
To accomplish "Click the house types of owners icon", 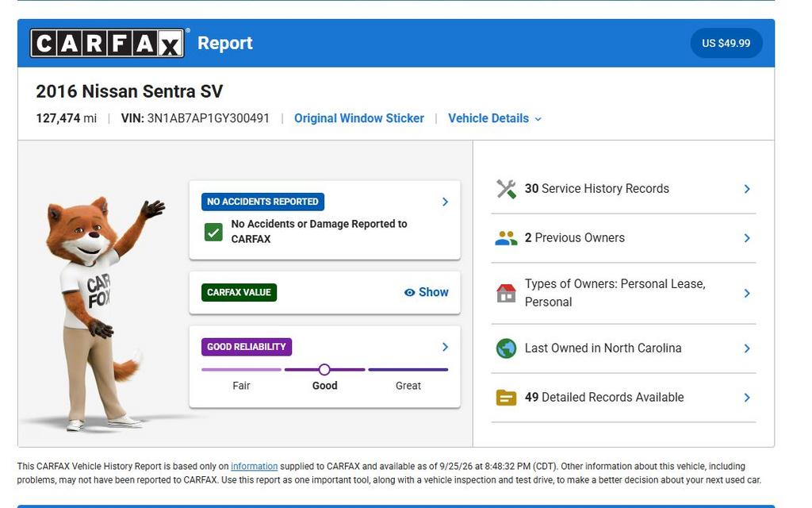I will point(506,293).
